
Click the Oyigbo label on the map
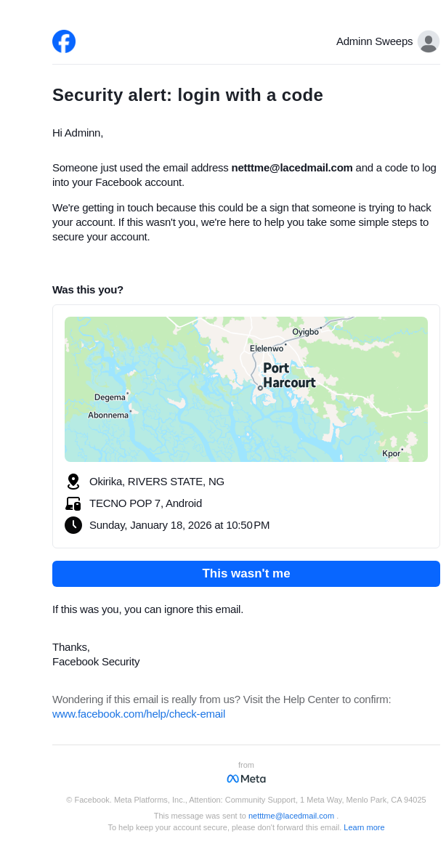(x=305, y=332)
